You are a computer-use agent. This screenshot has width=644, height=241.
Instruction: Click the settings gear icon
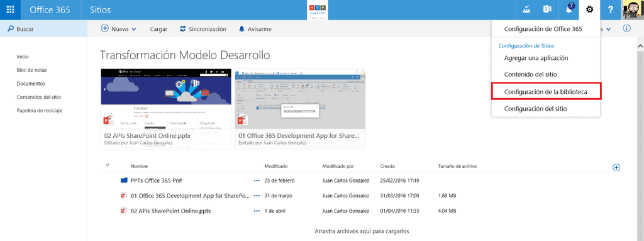pyautogui.click(x=590, y=9)
